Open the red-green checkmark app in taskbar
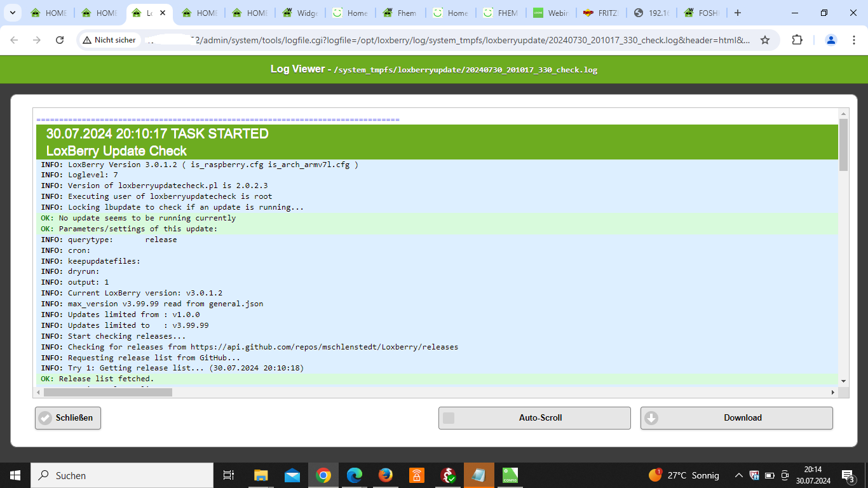 [x=448, y=475]
